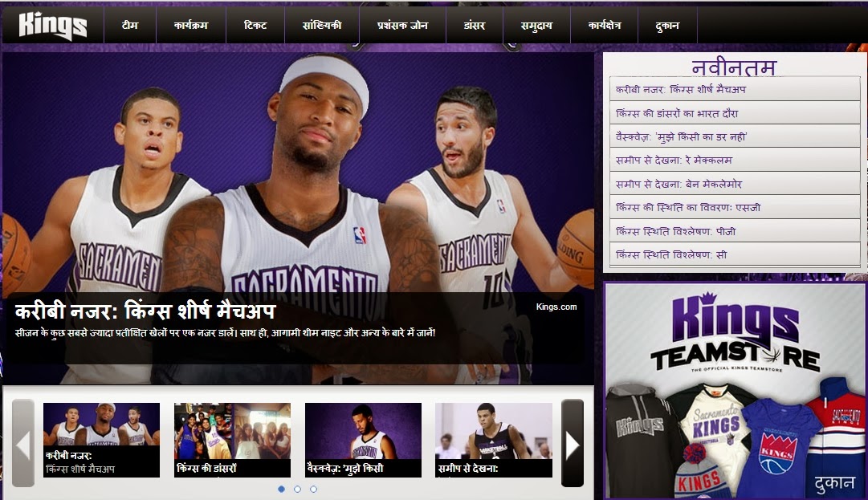Image resolution: width=868 pixels, height=500 pixels.
Task: Open the टिकट menu item
Action: [x=255, y=26]
